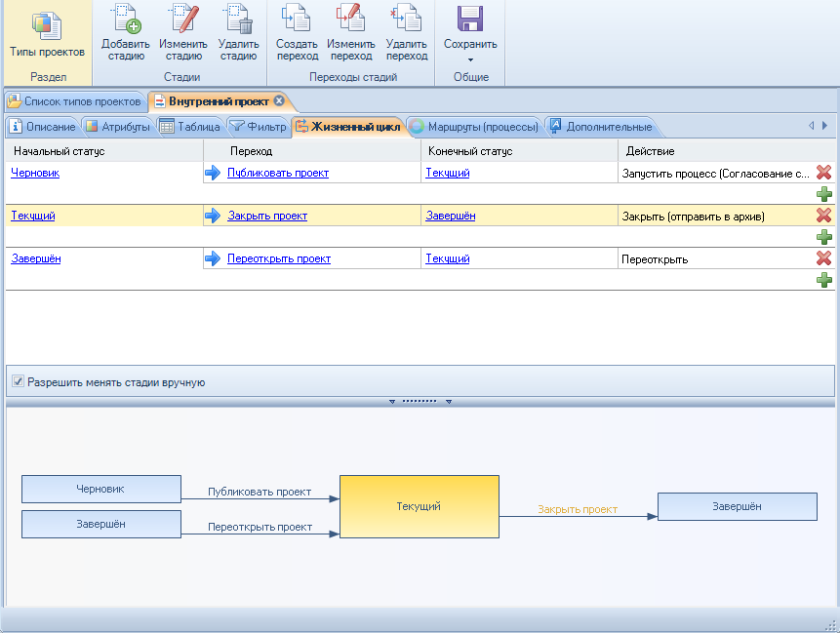Open the Фильтр tab
The height and width of the screenshot is (633, 840).
click(259, 127)
